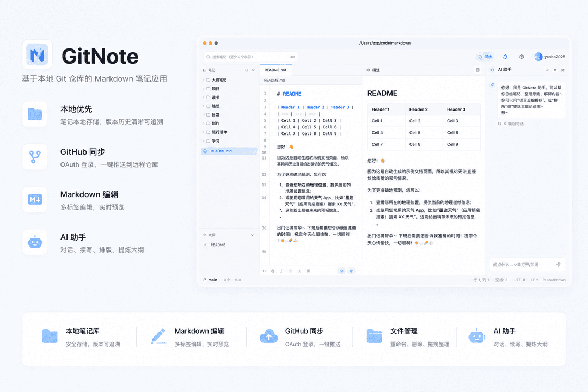
Task: Click the 同步 sync button
Action: 485,57
